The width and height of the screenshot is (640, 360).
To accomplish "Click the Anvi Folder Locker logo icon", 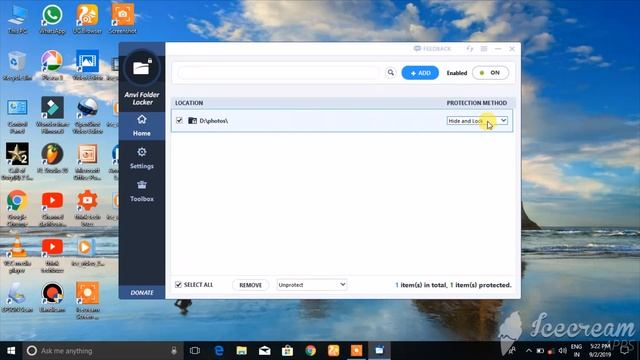I will pos(141,68).
